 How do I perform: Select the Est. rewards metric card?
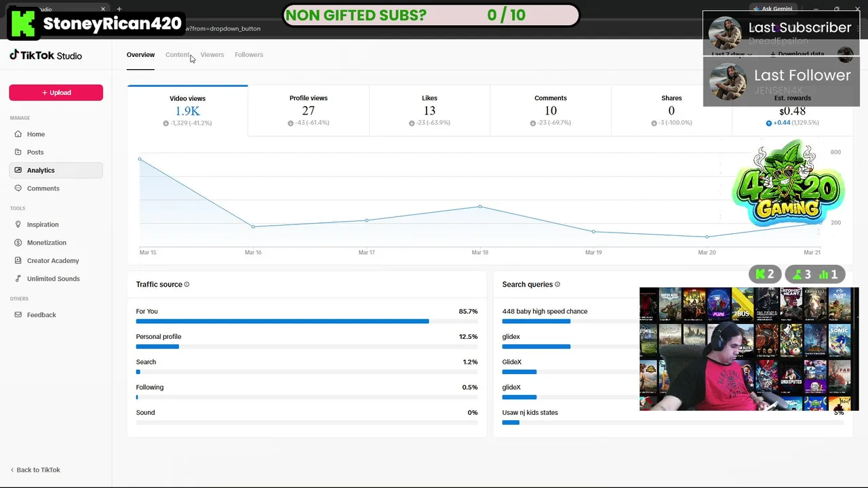pos(792,110)
